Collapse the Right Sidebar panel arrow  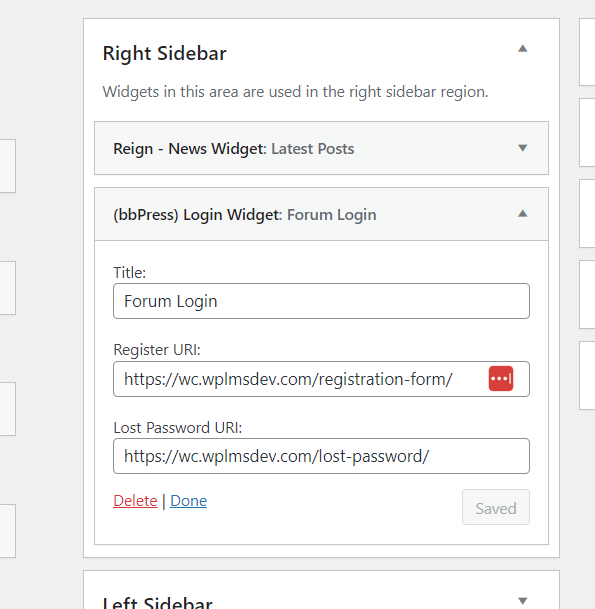(522, 49)
